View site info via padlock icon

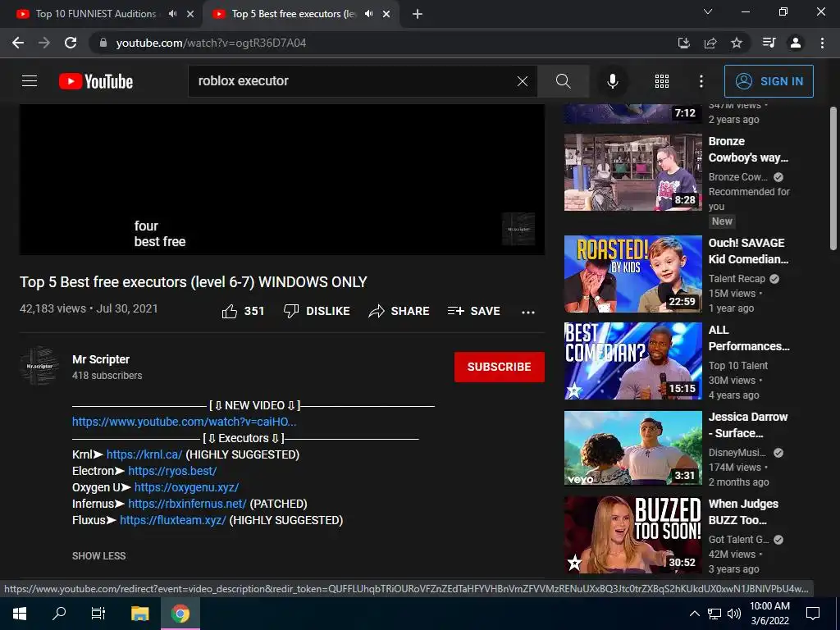tap(103, 43)
